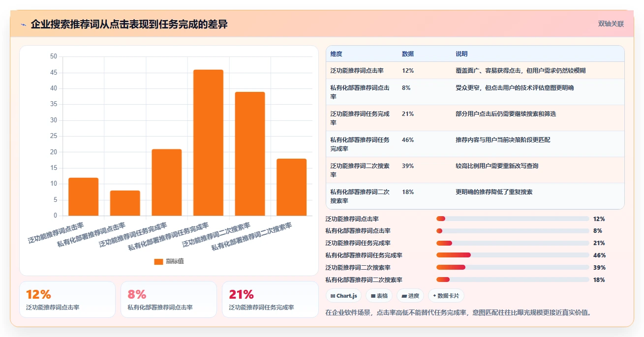Screen dimensions: 644x337
Task: Click the bar for 泛功能推荐词二次搜索率
Action: tap(250, 154)
